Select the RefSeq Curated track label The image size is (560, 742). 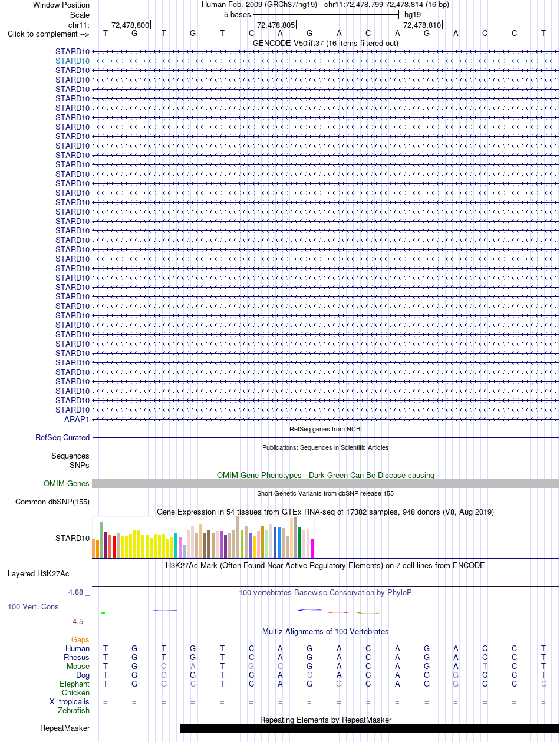tap(62, 438)
